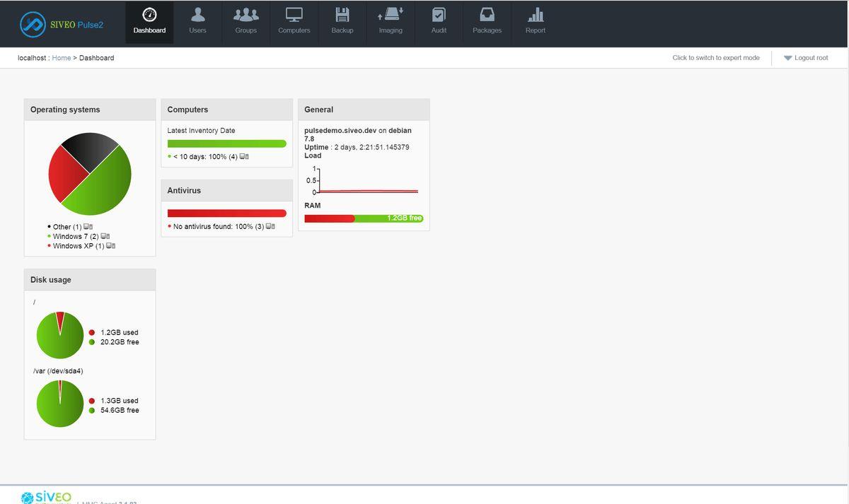Click the Latest Inventory Date label
Viewport: 849px width, 504px height.
point(201,131)
